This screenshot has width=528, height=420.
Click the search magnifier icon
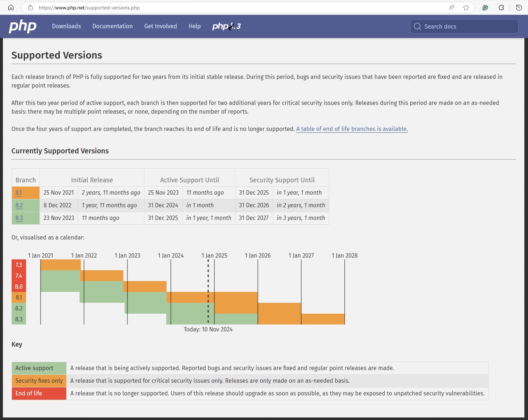418,26
